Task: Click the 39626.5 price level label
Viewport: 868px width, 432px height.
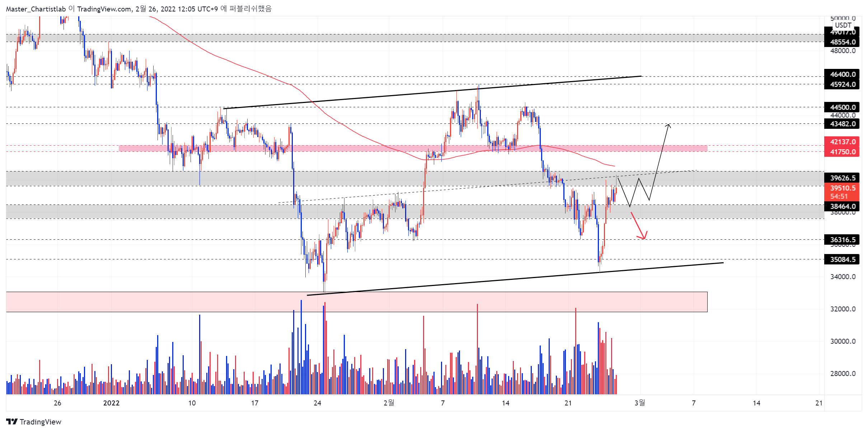Action: 842,178
